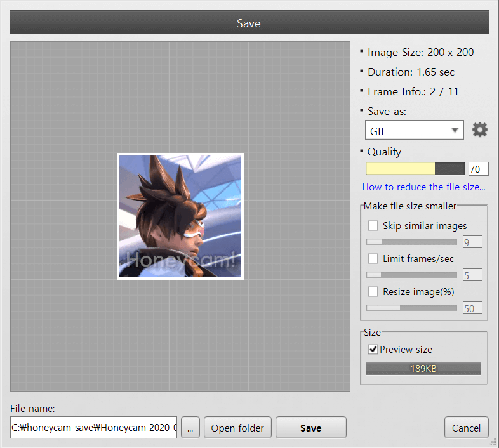Image resolution: width=499 pixels, height=448 pixels.
Task: Expand the Save as format dropdown
Action: point(414,131)
